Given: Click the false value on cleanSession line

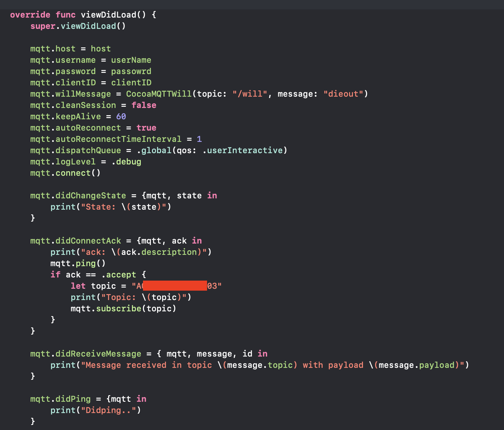Looking at the screenshot, I should [144, 105].
